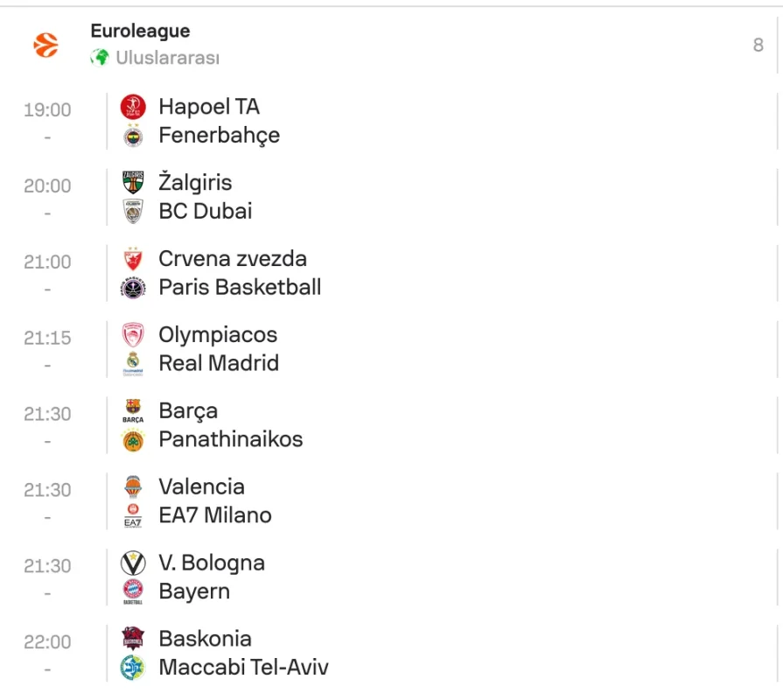Open the Euroleague league title link
Screen dimensions: 783x700
click(140, 31)
